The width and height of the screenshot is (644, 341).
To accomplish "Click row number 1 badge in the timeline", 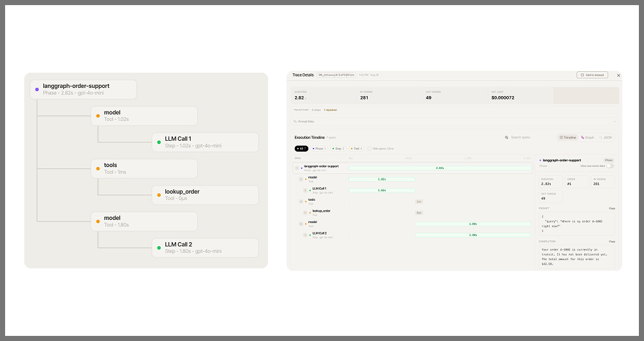I will pos(297,168).
